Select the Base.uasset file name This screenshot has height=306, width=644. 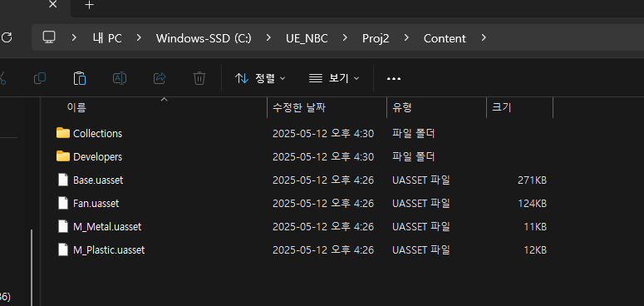click(x=98, y=180)
